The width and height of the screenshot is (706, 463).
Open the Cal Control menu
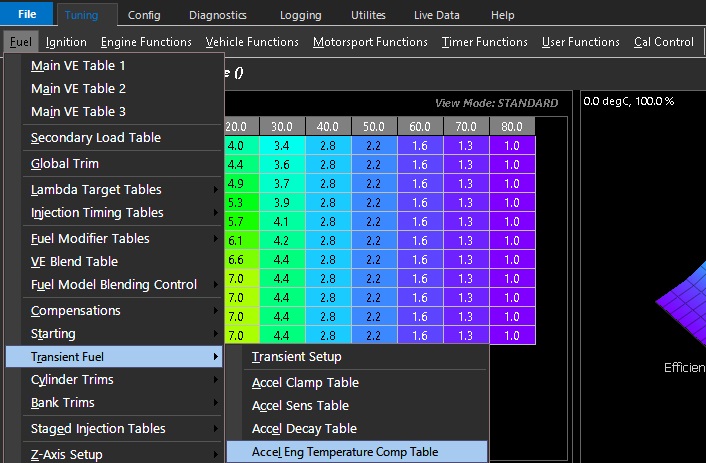[x=664, y=42]
